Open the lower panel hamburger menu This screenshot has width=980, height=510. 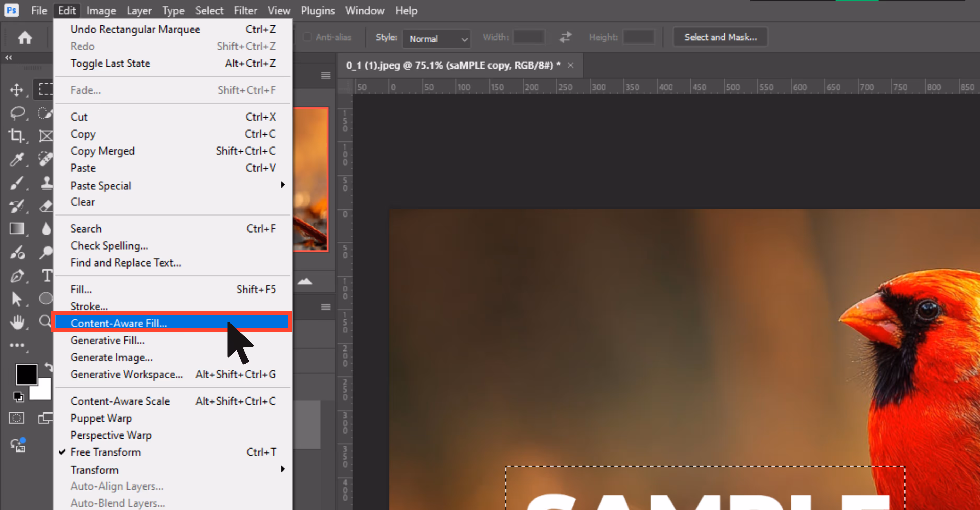coord(326,307)
